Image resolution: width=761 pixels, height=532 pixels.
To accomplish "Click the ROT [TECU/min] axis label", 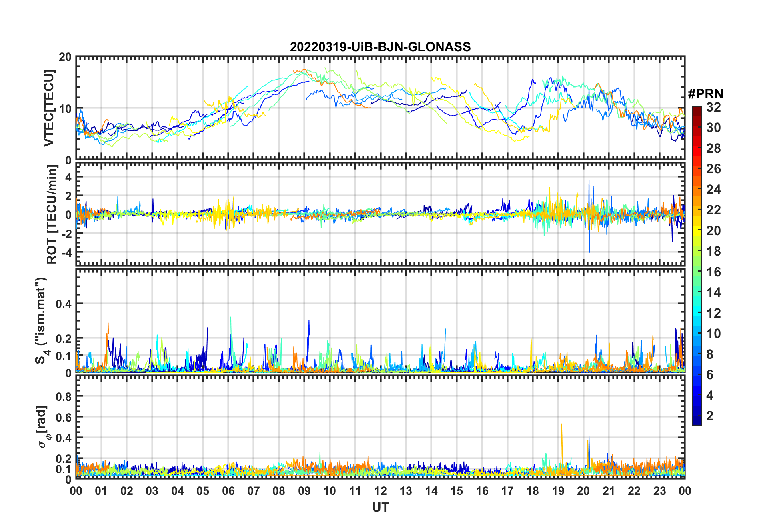I will coord(52,214).
